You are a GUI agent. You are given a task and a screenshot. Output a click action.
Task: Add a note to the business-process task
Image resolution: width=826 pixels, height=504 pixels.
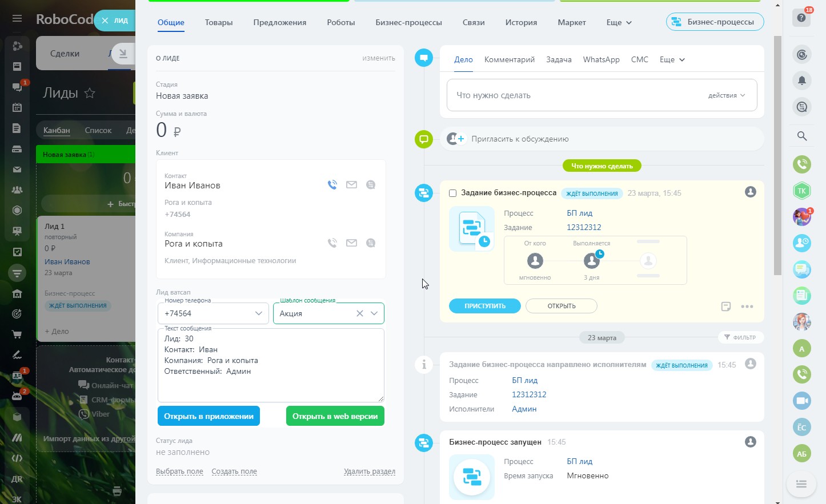[726, 307]
